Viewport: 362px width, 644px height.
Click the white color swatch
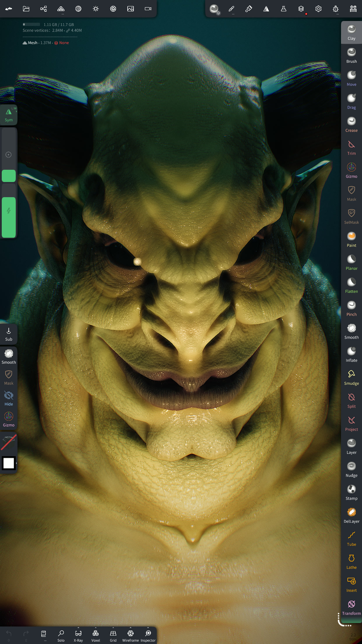(9, 463)
